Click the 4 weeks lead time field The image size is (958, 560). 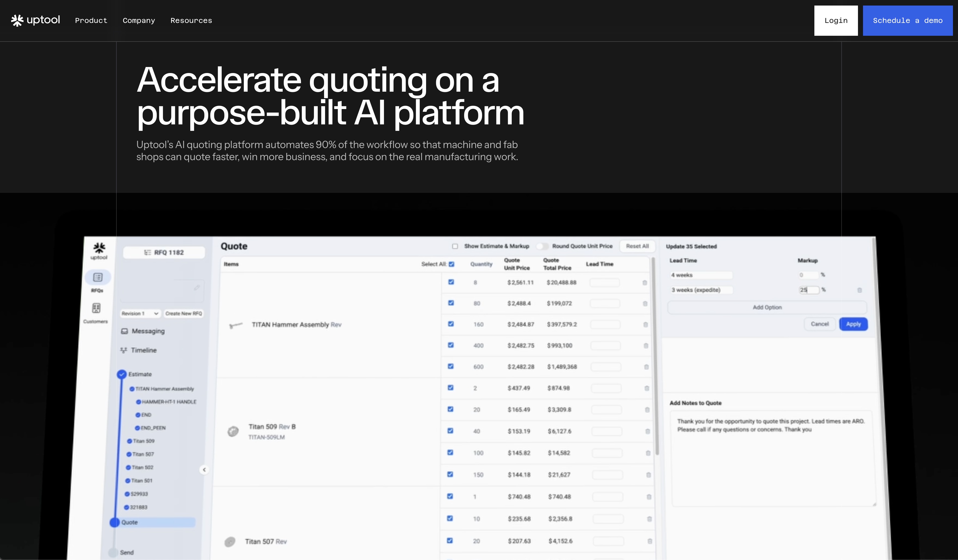[x=701, y=275]
